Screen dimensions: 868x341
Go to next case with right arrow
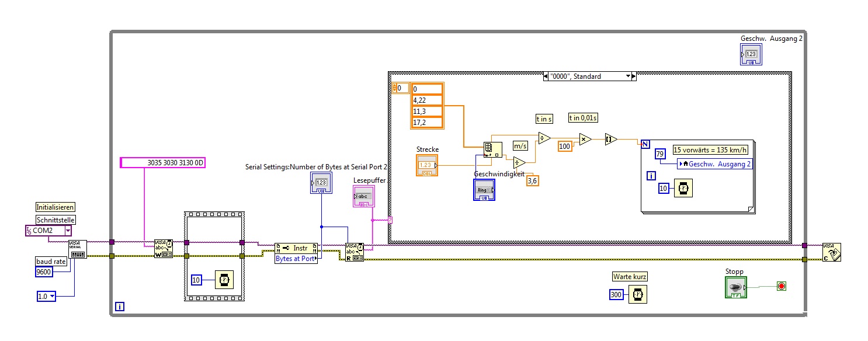[634, 76]
